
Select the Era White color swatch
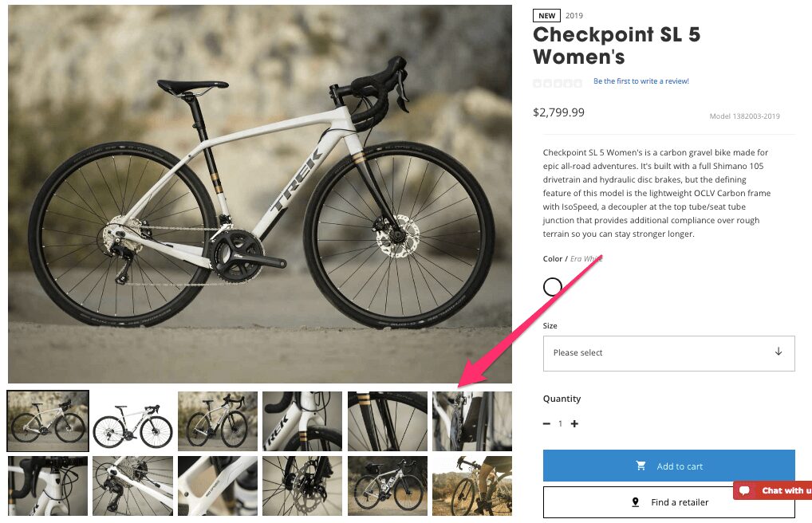(552, 287)
